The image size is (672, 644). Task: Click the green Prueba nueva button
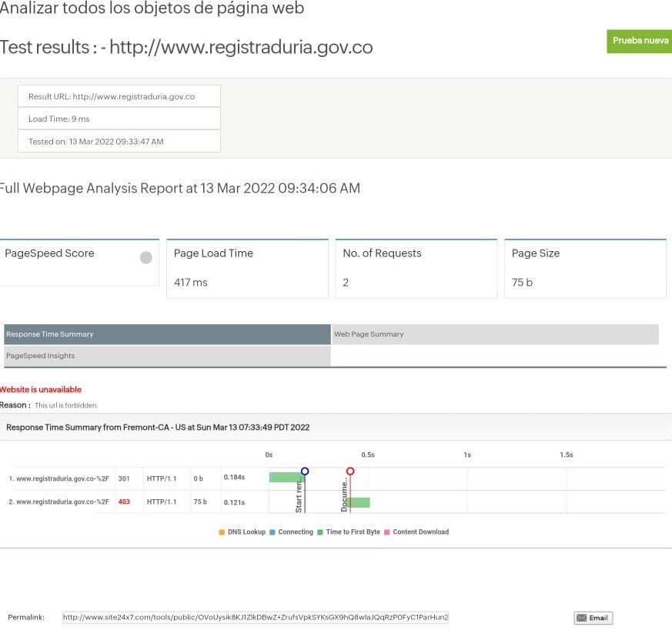point(640,41)
